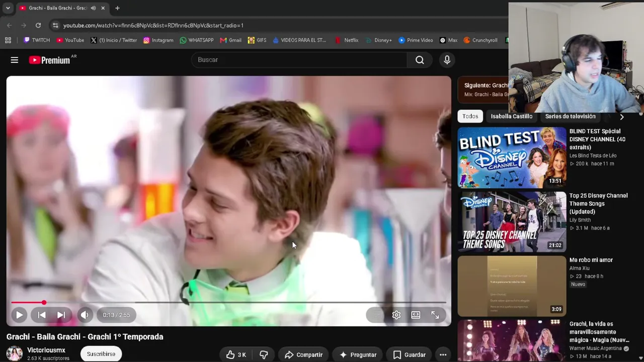Screen dimensions: 644x362
Task: Like the video with thumbs up
Action: tap(236, 355)
